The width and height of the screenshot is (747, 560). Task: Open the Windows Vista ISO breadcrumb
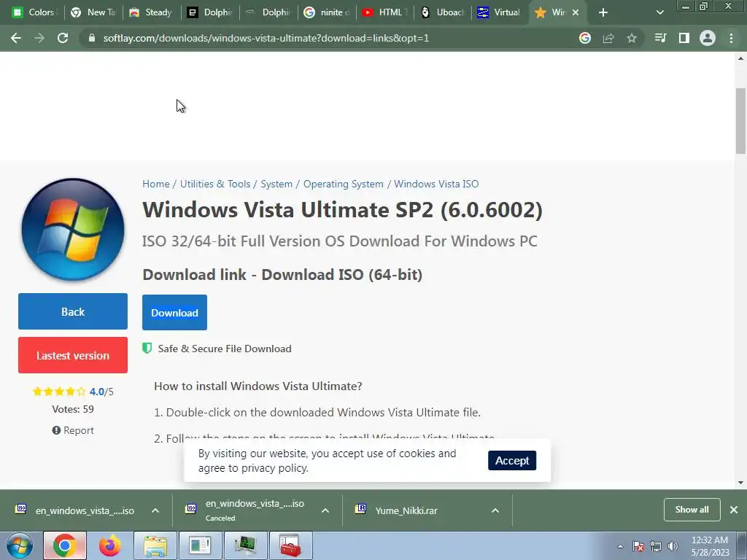click(x=436, y=184)
